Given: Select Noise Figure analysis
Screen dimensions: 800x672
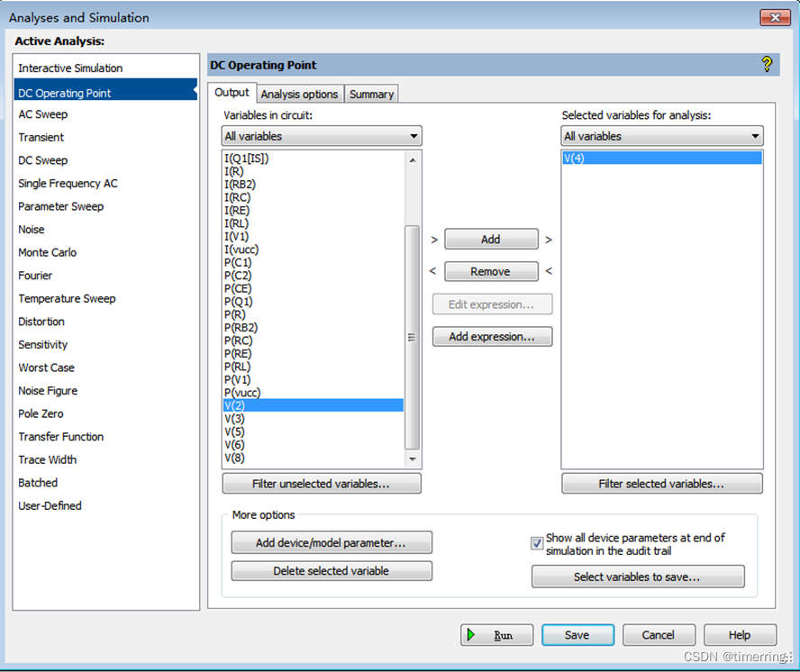Looking at the screenshot, I should click(105, 391).
